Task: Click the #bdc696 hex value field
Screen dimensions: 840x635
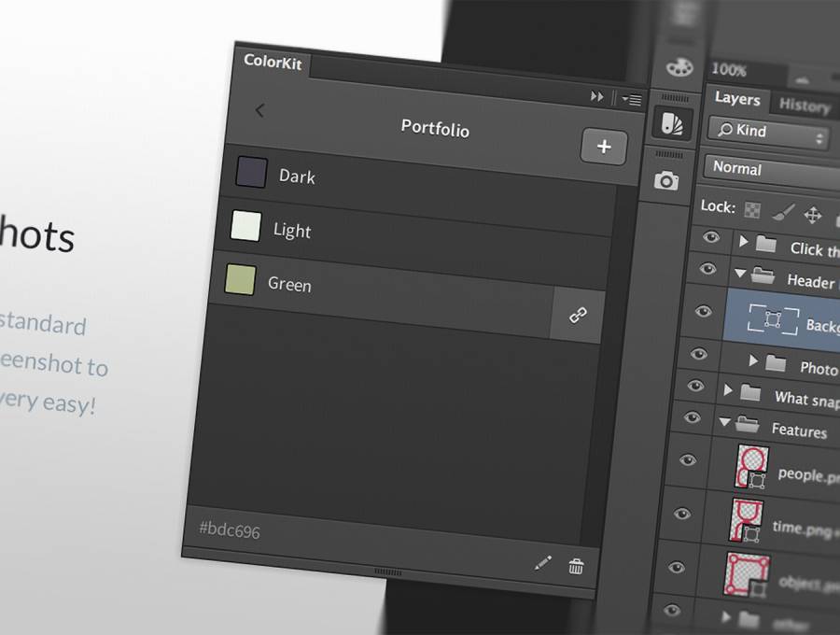Action: point(230,531)
